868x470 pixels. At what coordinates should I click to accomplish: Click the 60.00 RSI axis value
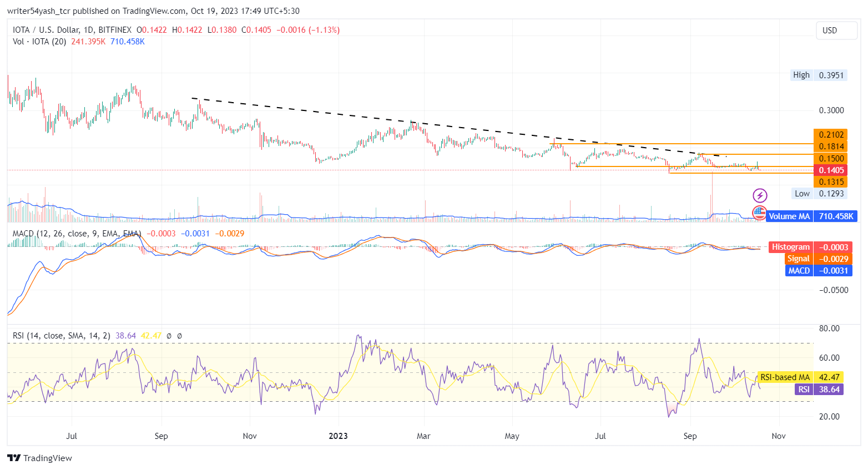pos(829,358)
